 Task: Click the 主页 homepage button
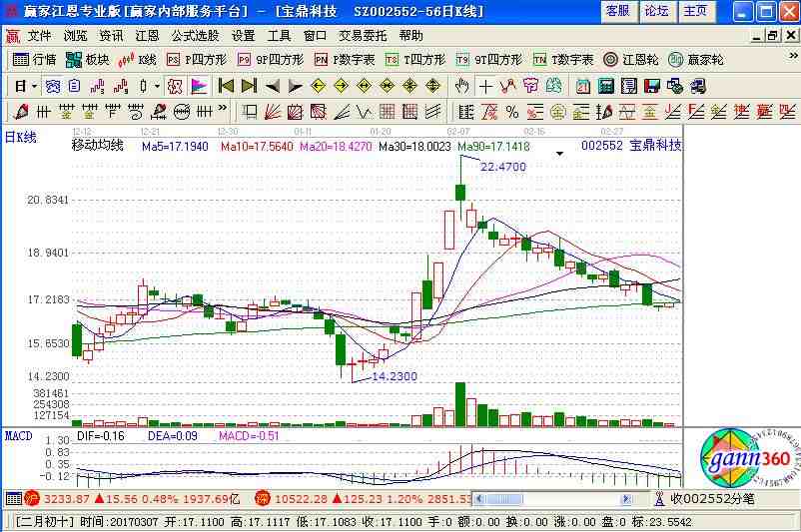[x=696, y=11]
